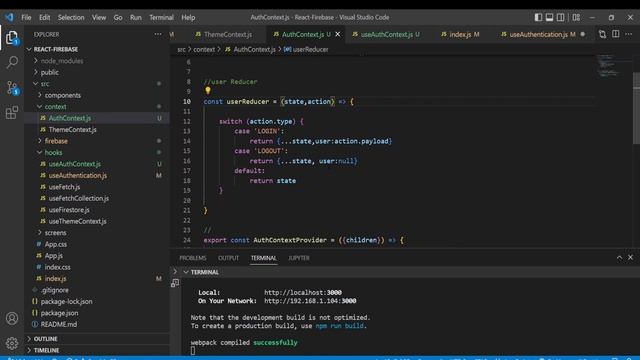The image size is (640, 360).
Task: Open the Edit menu
Action: tap(44, 17)
